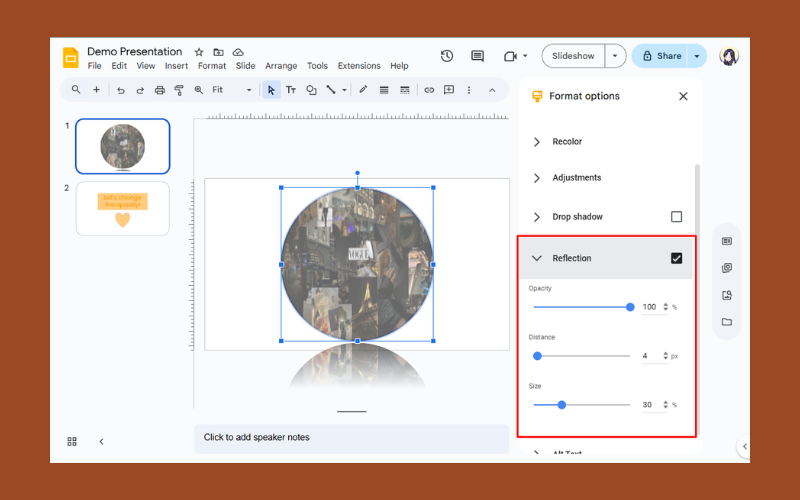The image size is (800, 500).
Task: Click the print icon
Action: (x=160, y=90)
